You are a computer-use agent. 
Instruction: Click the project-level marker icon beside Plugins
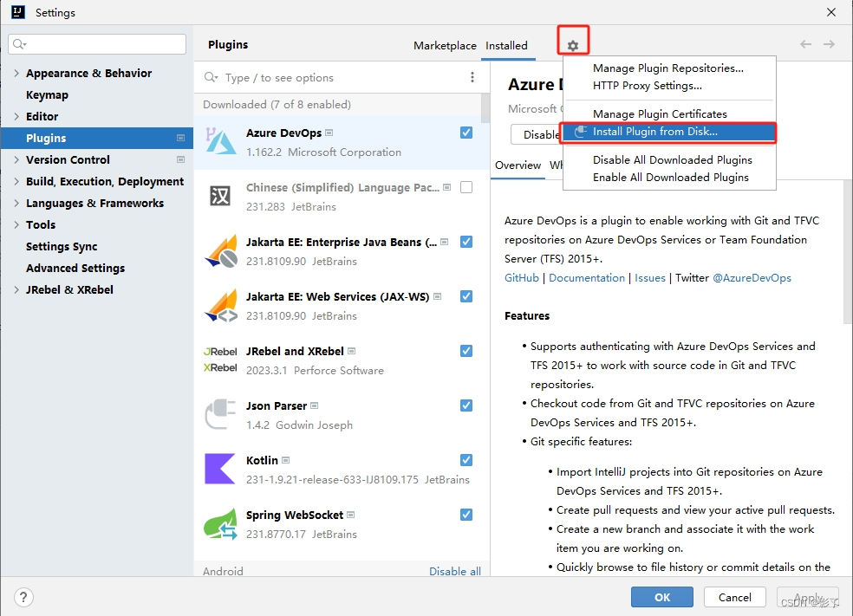click(x=180, y=138)
